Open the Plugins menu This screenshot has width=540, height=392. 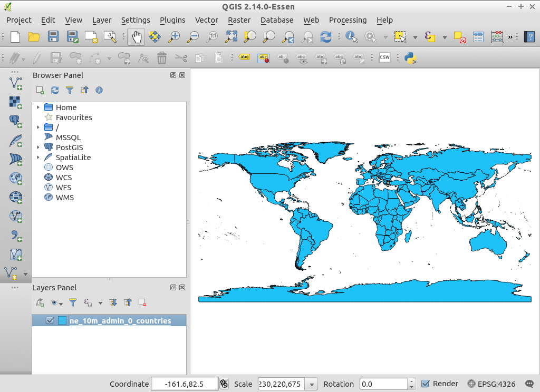pyautogui.click(x=172, y=20)
